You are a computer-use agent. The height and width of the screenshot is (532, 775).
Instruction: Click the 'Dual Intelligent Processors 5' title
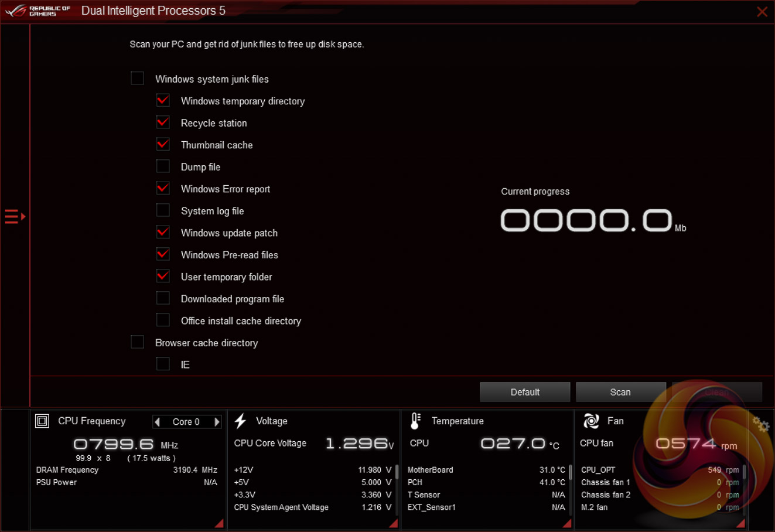coord(153,11)
